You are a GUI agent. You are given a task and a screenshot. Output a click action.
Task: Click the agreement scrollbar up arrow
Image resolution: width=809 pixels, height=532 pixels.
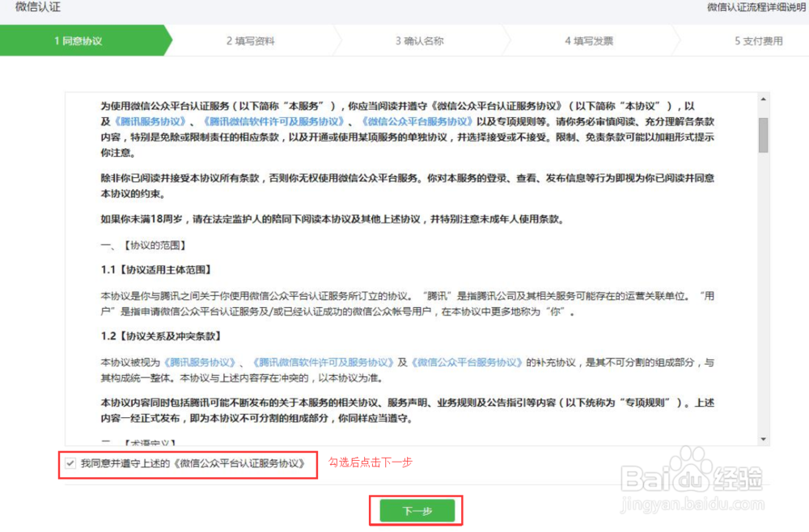763,99
